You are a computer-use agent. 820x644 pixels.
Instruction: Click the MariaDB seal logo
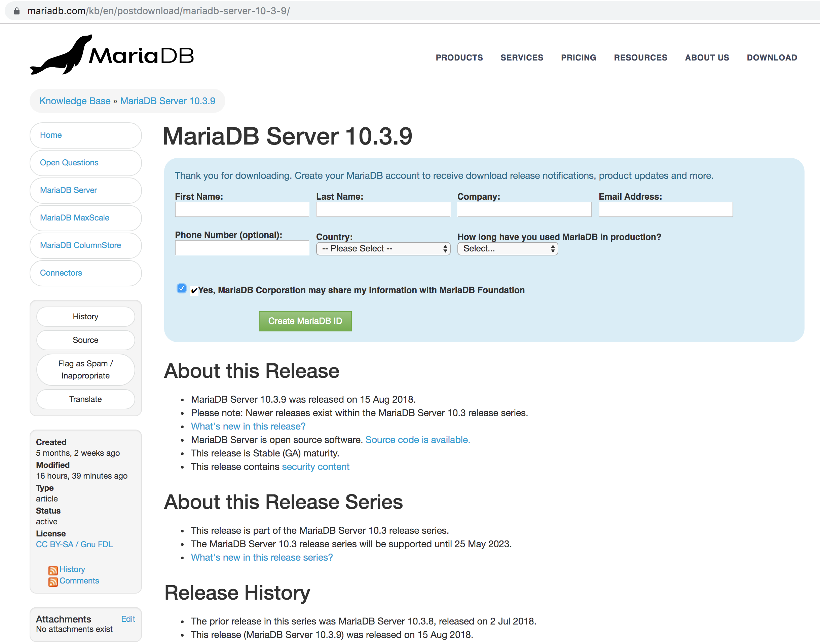click(112, 55)
